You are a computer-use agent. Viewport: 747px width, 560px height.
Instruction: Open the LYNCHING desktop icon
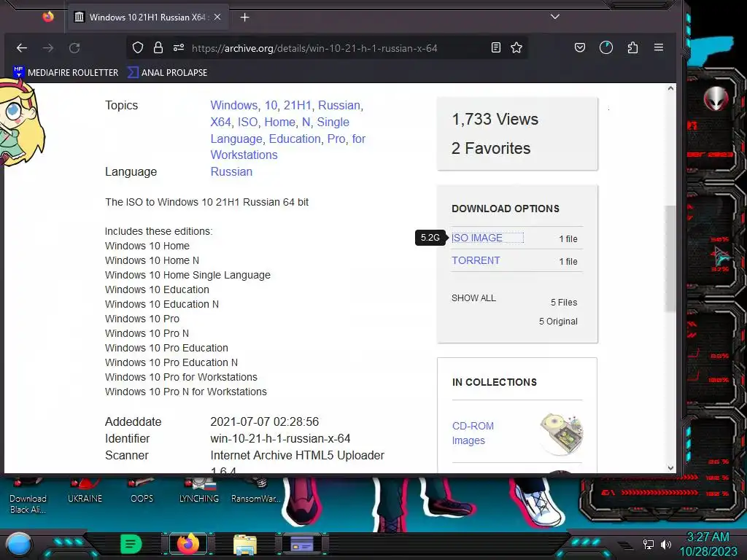coord(198,491)
